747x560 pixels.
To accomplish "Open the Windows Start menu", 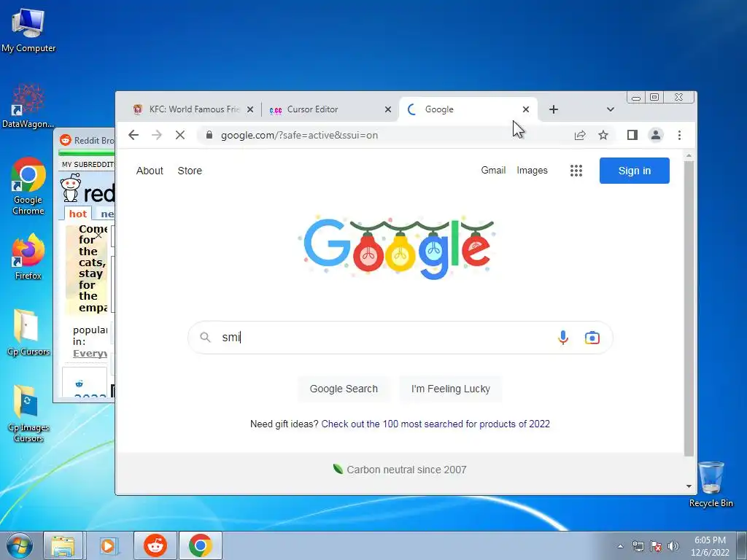I will click(x=19, y=545).
